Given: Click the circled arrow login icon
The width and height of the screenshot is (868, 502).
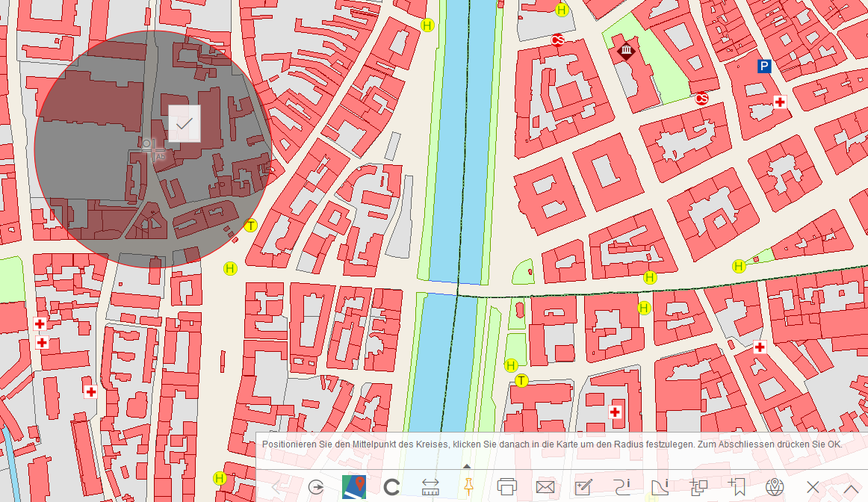Looking at the screenshot, I should pyautogui.click(x=316, y=487).
